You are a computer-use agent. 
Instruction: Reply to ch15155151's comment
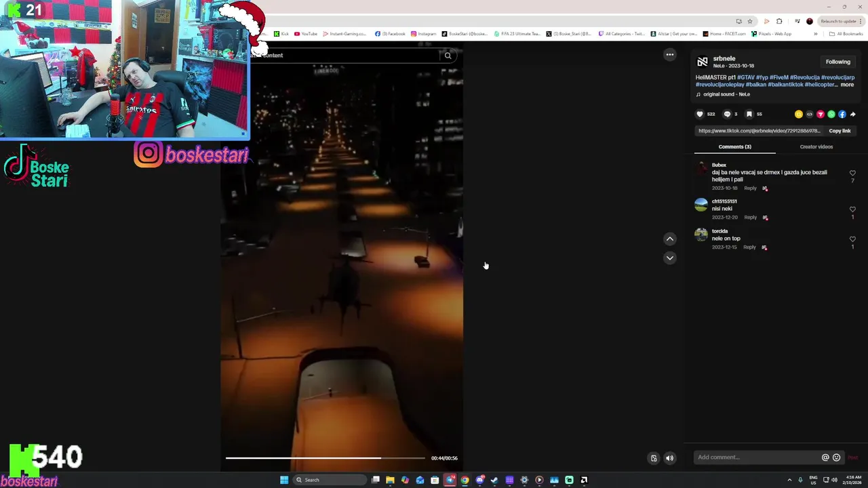(750, 217)
